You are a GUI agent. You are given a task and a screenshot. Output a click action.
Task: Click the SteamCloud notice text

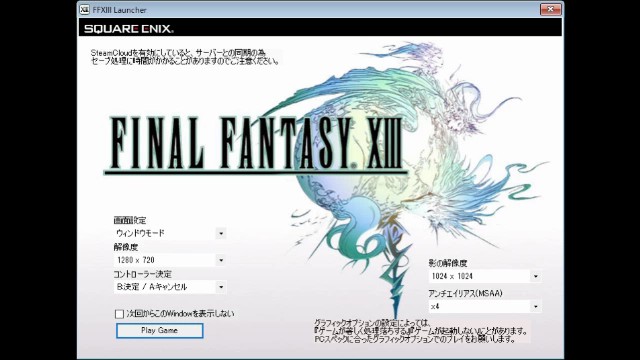[186, 57]
